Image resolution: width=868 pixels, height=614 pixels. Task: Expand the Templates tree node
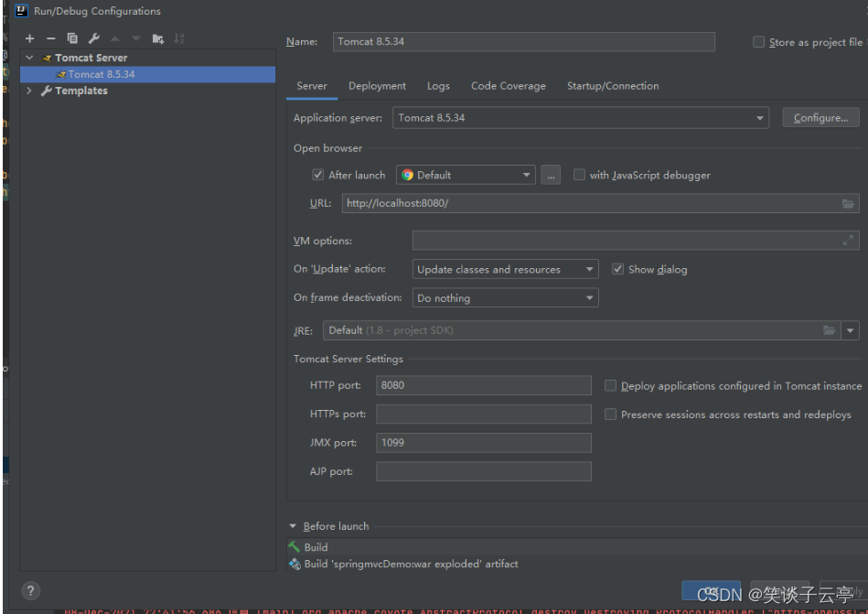click(x=29, y=91)
